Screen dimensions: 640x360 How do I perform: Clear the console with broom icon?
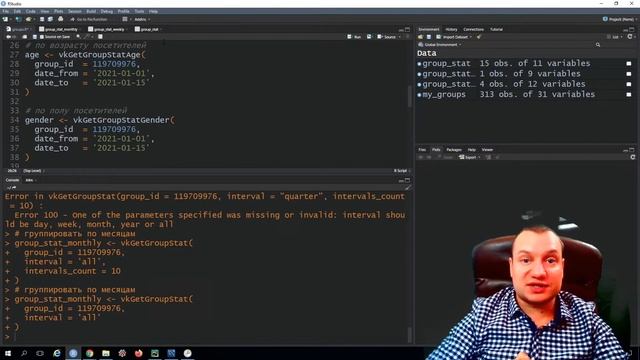(x=407, y=188)
